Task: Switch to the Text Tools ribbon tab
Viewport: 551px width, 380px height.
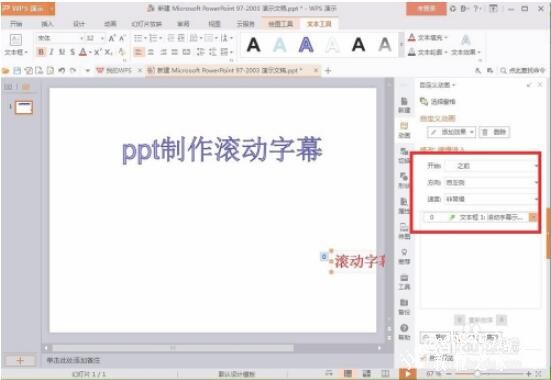Action: (x=319, y=24)
